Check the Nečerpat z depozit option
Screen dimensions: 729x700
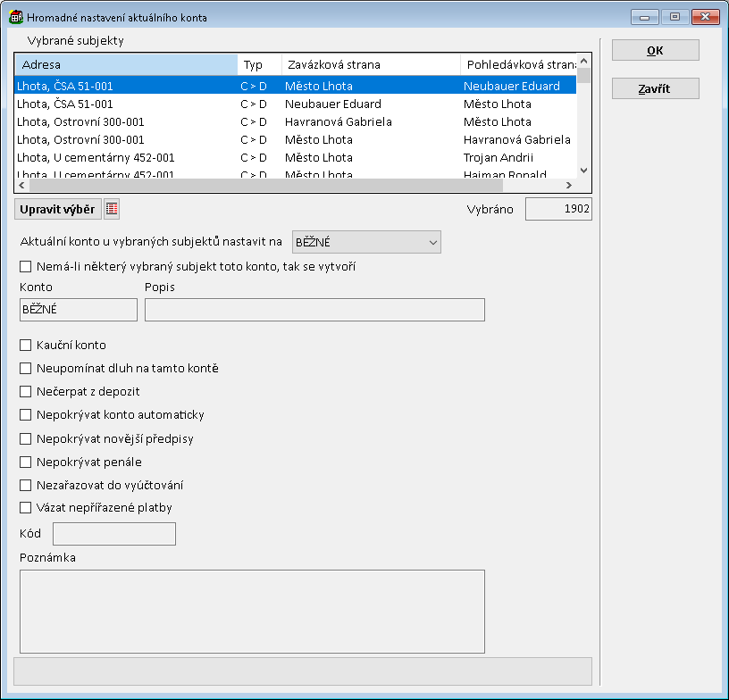[x=25, y=392]
